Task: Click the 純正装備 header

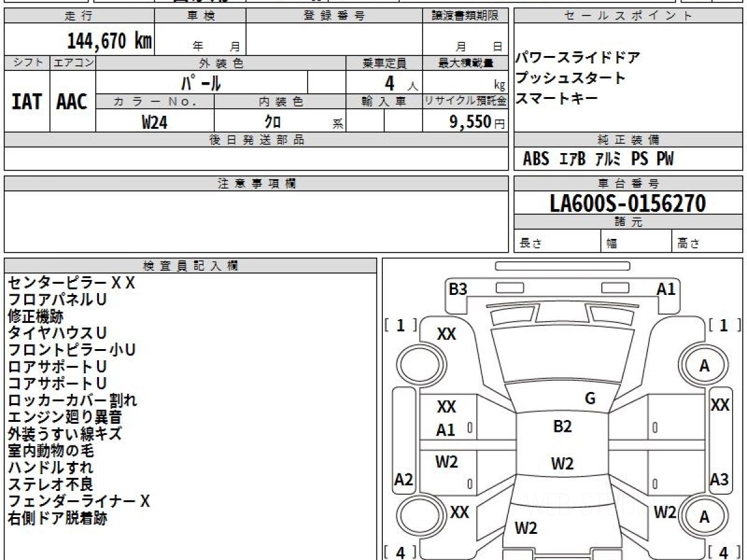Action: pyautogui.click(x=628, y=140)
